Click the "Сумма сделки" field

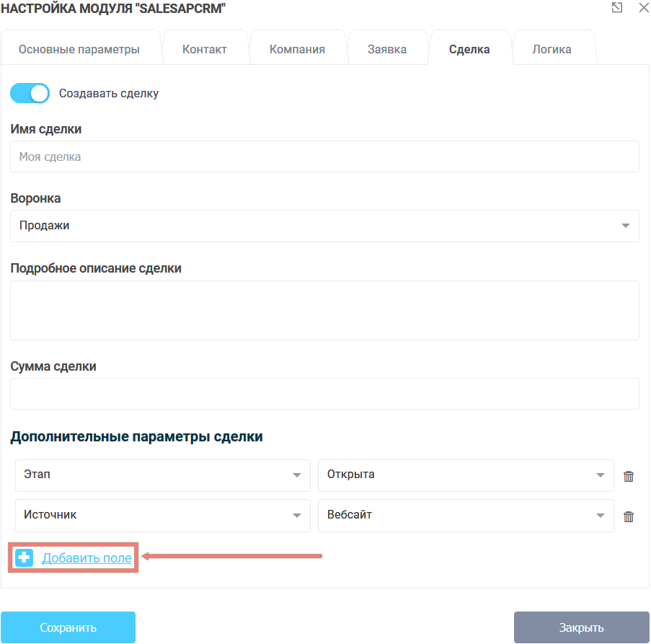[324, 393]
